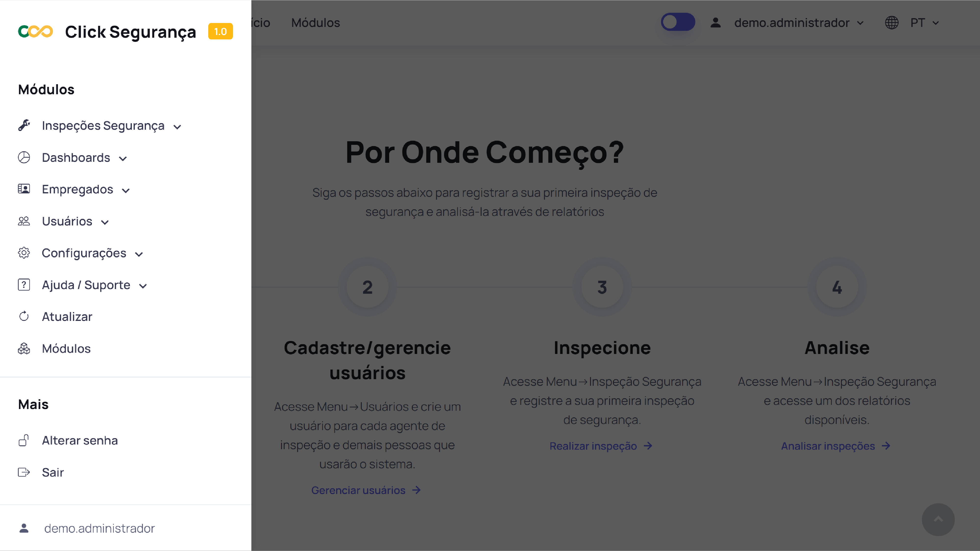Click step circle number 3
The width and height of the screenshot is (980, 551).
point(602,287)
